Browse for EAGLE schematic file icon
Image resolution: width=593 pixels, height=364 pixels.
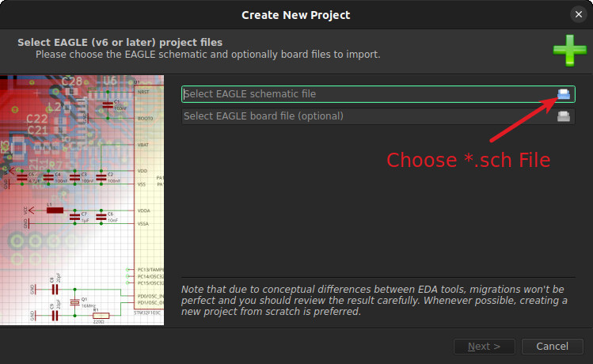[x=564, y=94]
